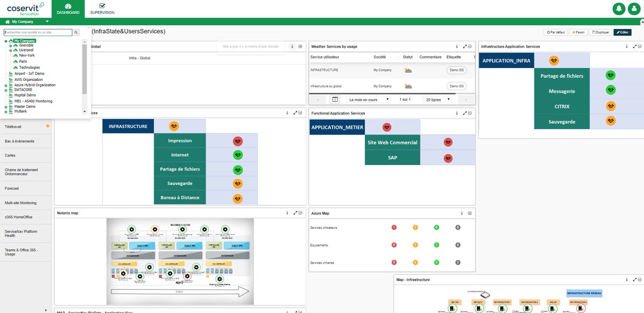
Task: Open the info tooltip of Functional Application Services widget
Action: coord(457,113)
